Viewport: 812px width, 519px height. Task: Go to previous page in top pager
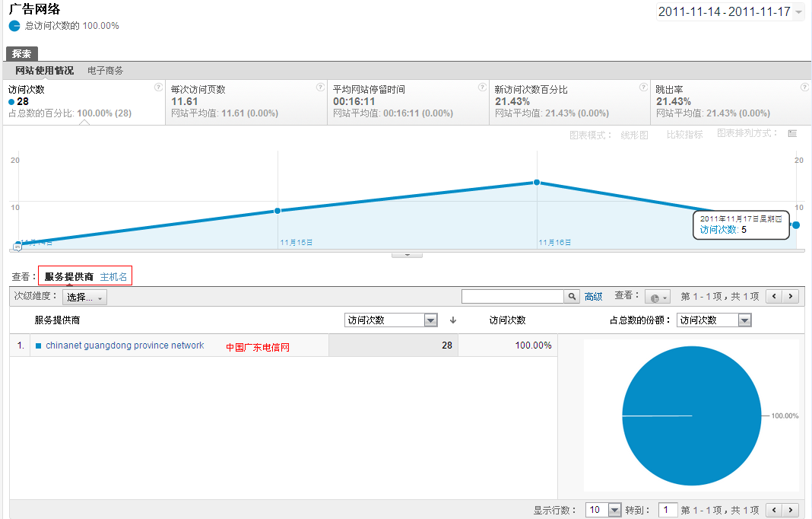774,297
